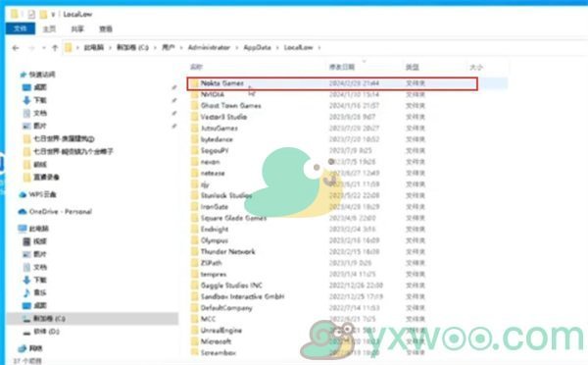
Task: Click the Back navigation arrow
Action: (x=16, y=48)
